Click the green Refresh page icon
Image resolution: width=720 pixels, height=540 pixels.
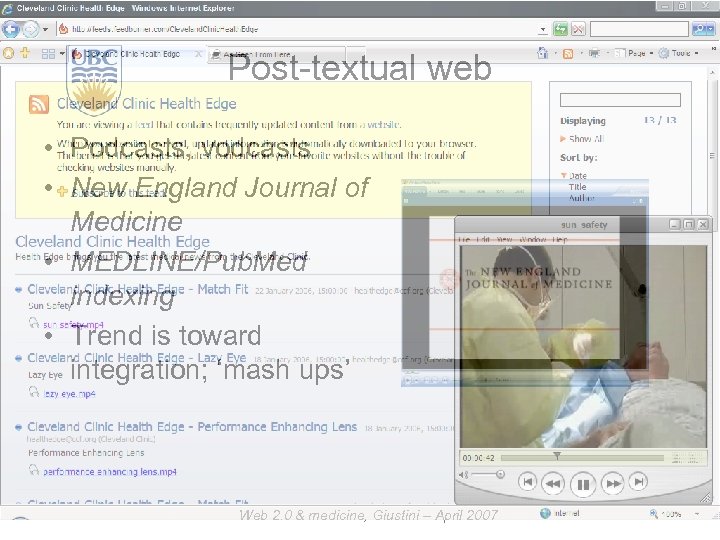(x=561, y=29)
